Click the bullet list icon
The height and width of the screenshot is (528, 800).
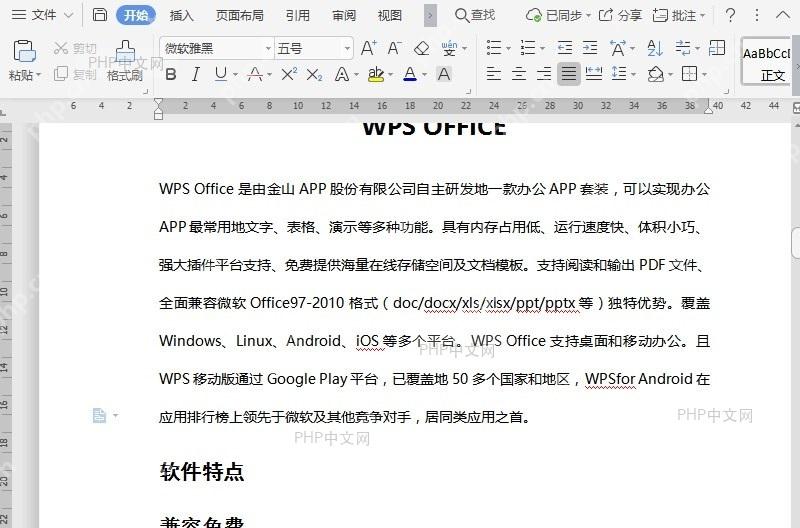(x=494, y=48)
